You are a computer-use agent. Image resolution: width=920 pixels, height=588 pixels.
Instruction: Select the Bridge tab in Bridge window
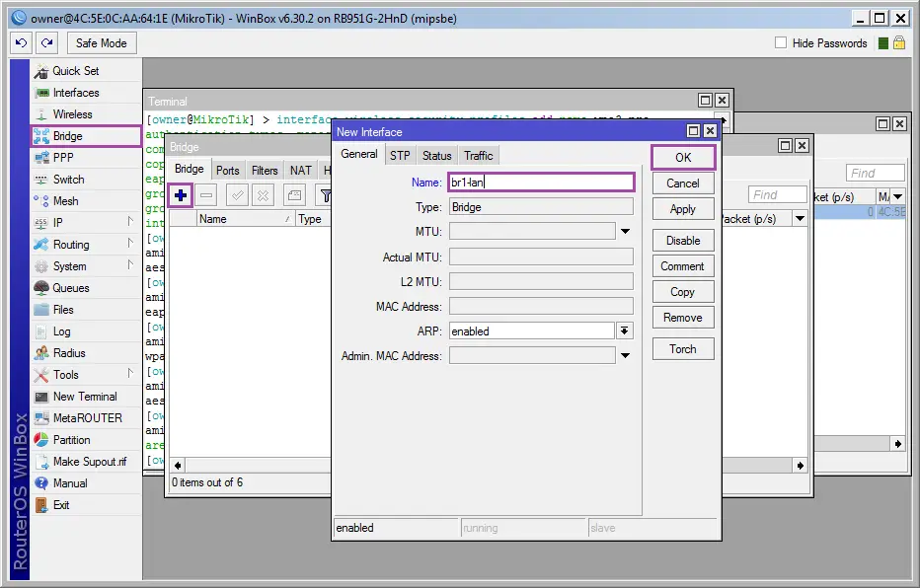click(x=189, y=169)
